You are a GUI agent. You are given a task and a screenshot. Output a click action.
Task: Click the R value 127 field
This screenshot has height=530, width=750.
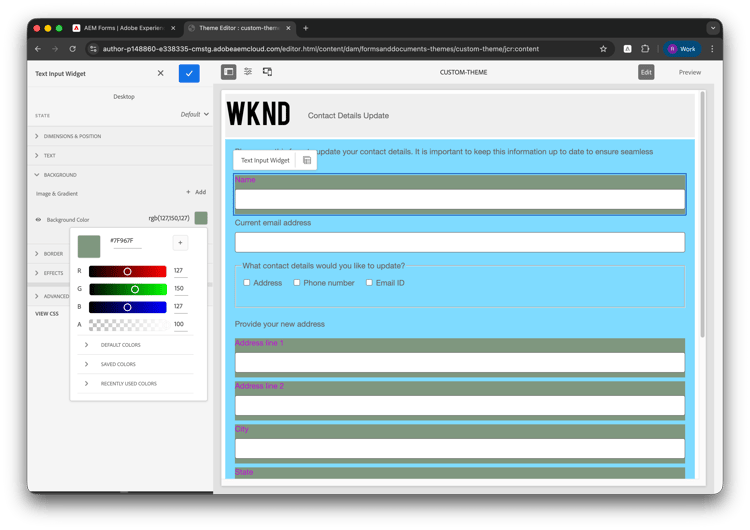point(180,271)
